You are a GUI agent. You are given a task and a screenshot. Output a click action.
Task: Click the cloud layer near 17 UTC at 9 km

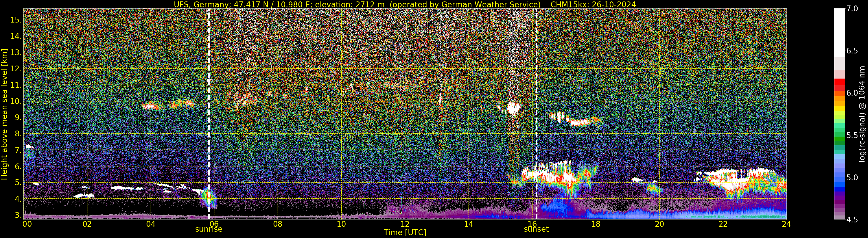(x=576, y=119)
